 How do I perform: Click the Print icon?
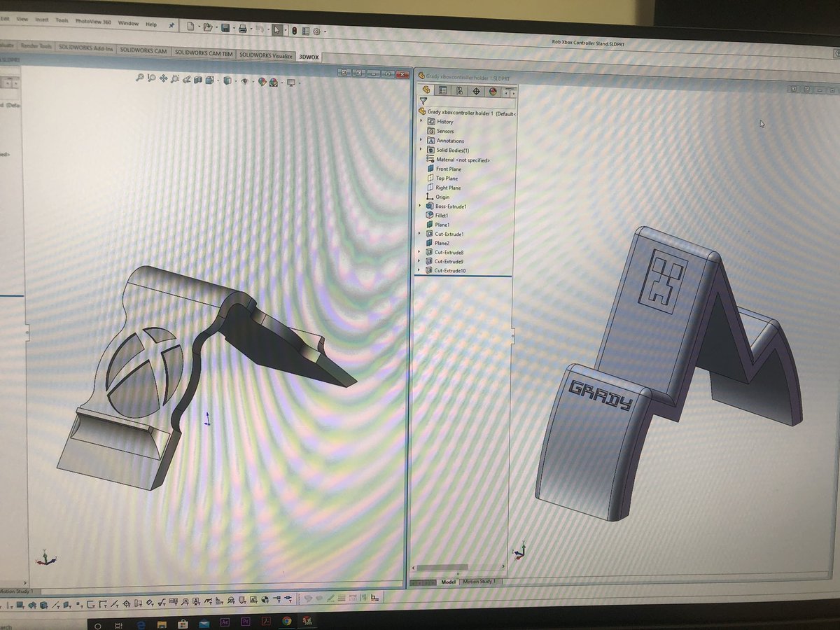coord(242,29)
